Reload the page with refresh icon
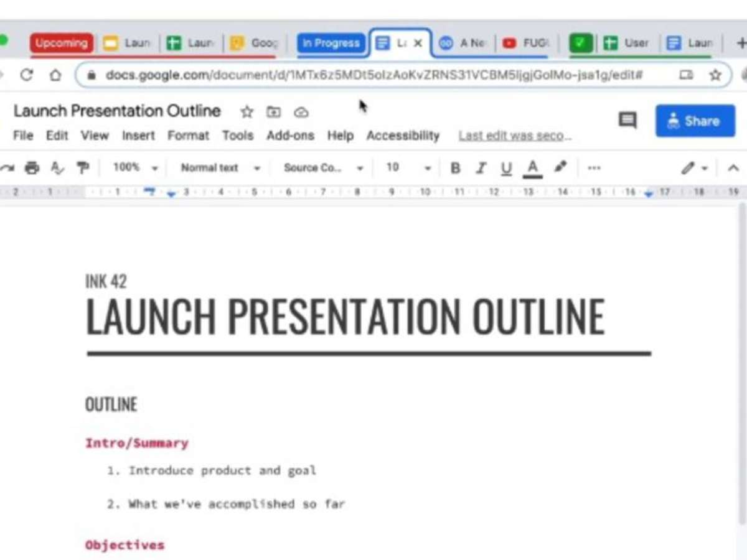The image size is (747, 560). (x=26, y=75)
